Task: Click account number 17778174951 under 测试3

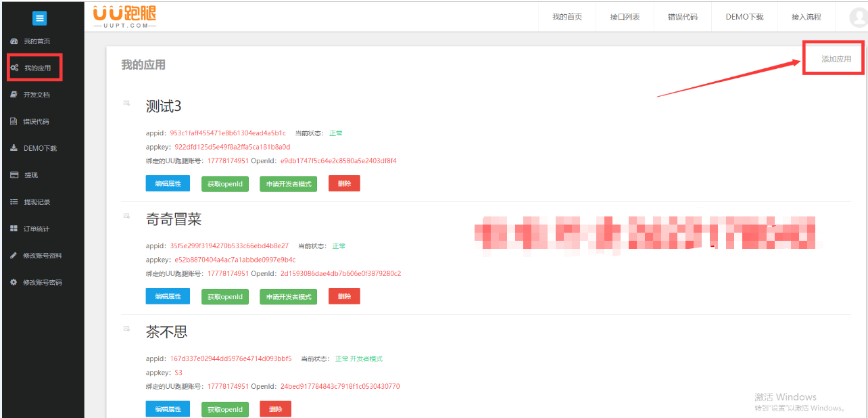Action: 228,161
